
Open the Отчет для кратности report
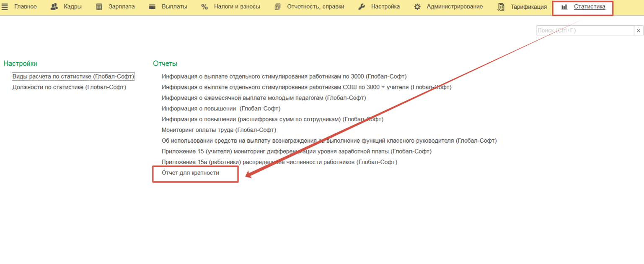pos(191,173)
